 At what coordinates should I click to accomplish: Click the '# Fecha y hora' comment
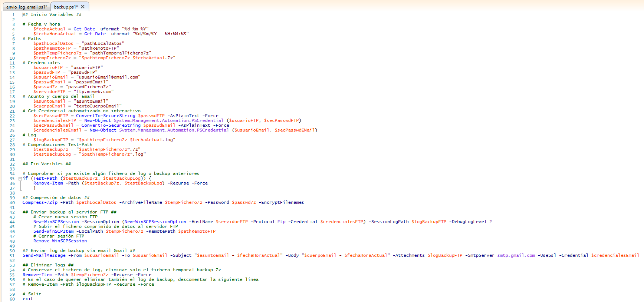tap(42, 24)
